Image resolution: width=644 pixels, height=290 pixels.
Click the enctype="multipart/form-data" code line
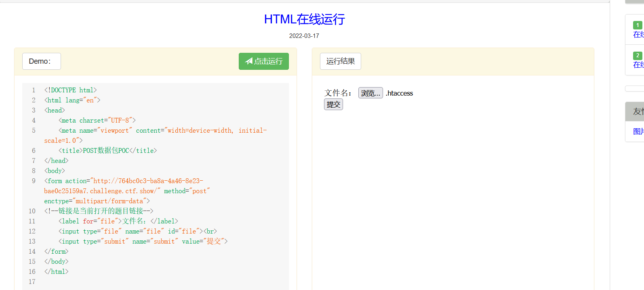point(97,201)
